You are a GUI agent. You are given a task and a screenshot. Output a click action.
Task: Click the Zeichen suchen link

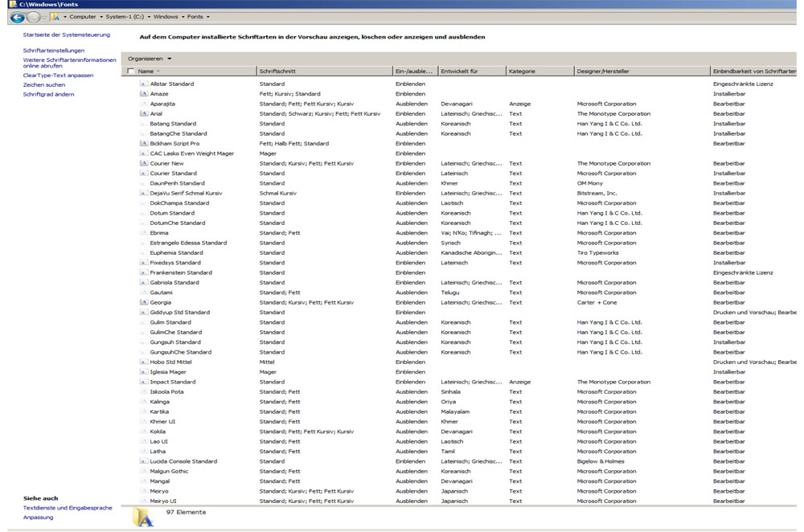44,85
